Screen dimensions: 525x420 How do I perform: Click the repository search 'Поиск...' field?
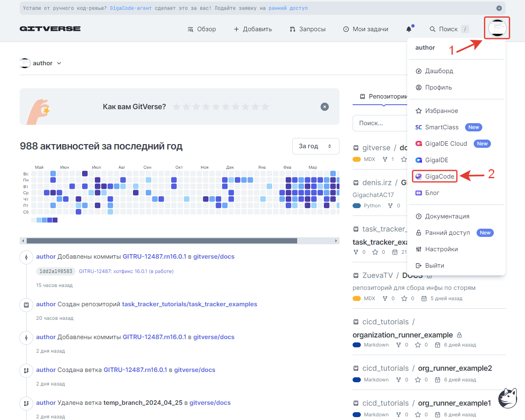(380, 123)
